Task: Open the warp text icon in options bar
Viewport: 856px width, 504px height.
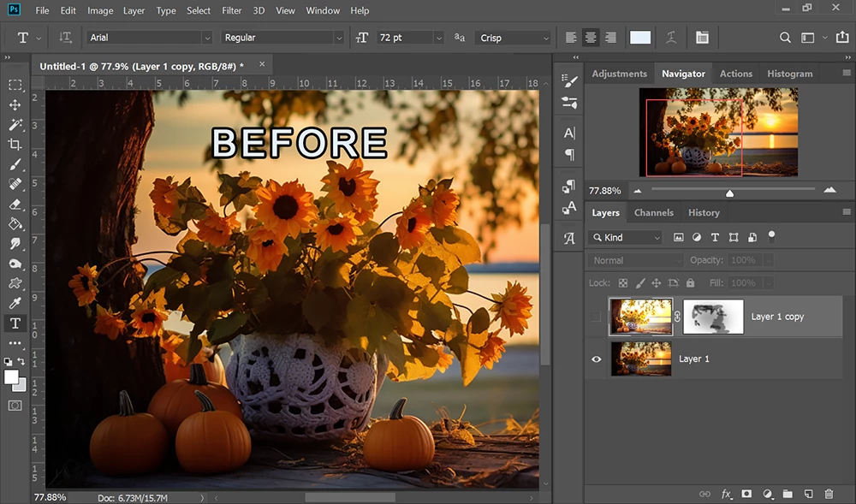Action: tap(673, 38)
